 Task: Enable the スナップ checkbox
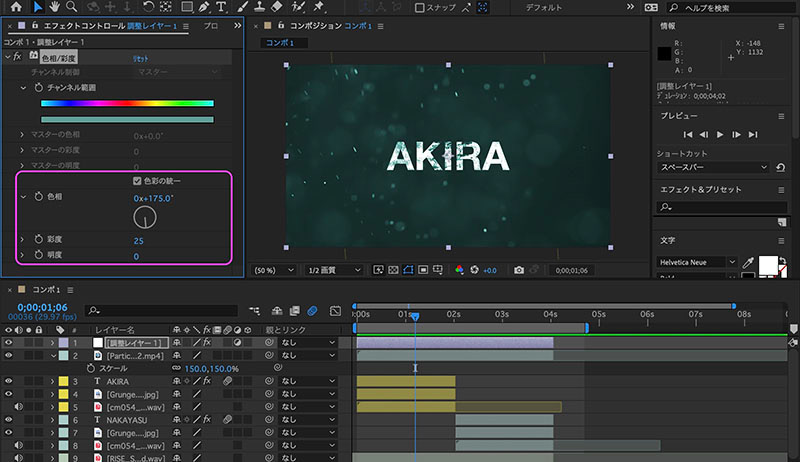coord(419,8)
